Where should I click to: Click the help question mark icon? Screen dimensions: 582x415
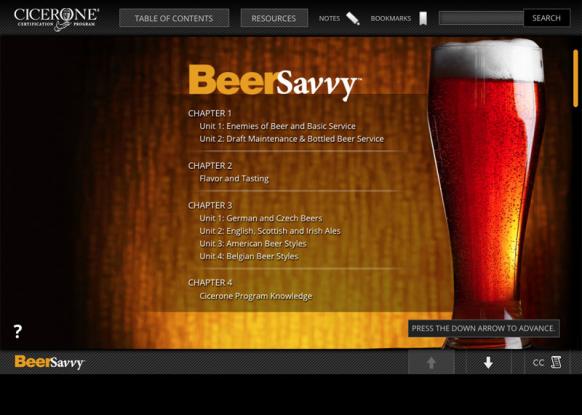(17, 331)
